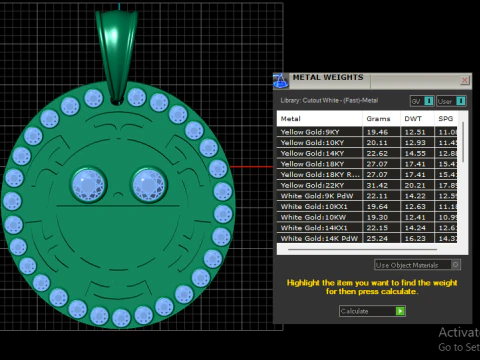
Task: Click the 20.21 DWT value
Action: click(x=415, y=185)
